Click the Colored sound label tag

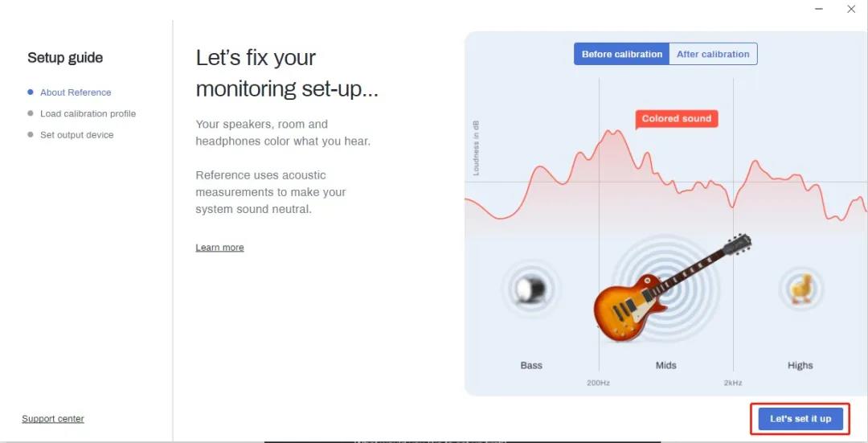677,118
